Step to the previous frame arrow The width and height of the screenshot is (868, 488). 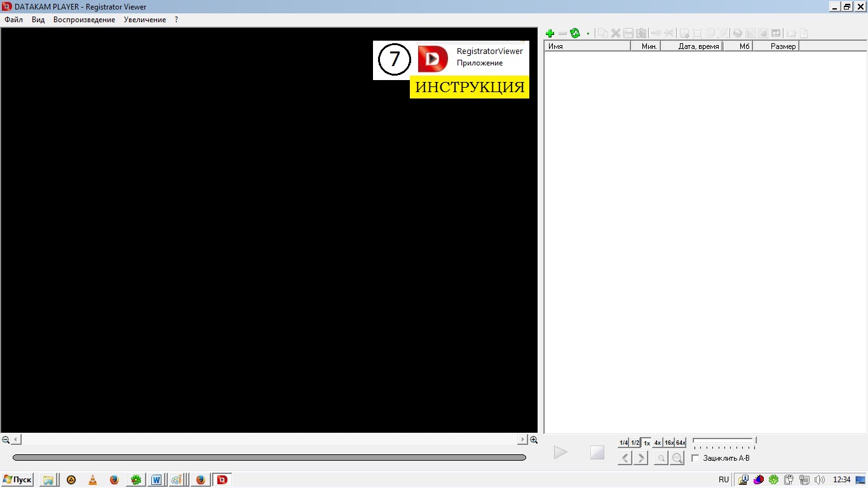pos(625,458)
